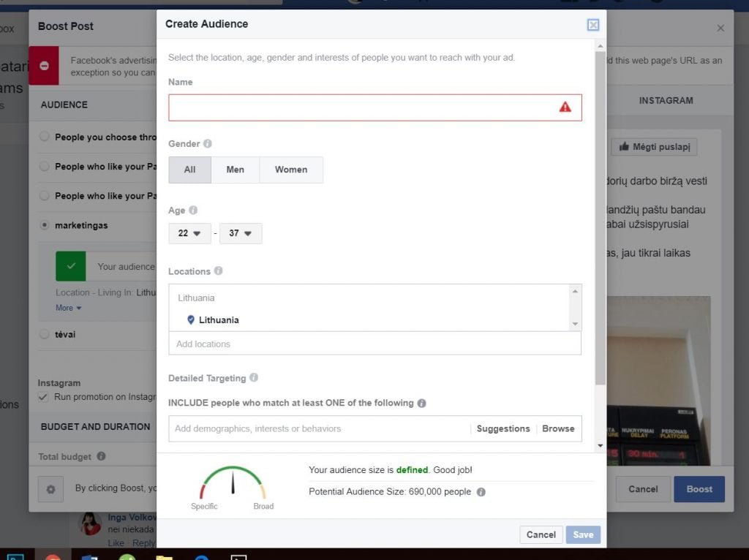Click into the audience Name input field

[375, 107]
